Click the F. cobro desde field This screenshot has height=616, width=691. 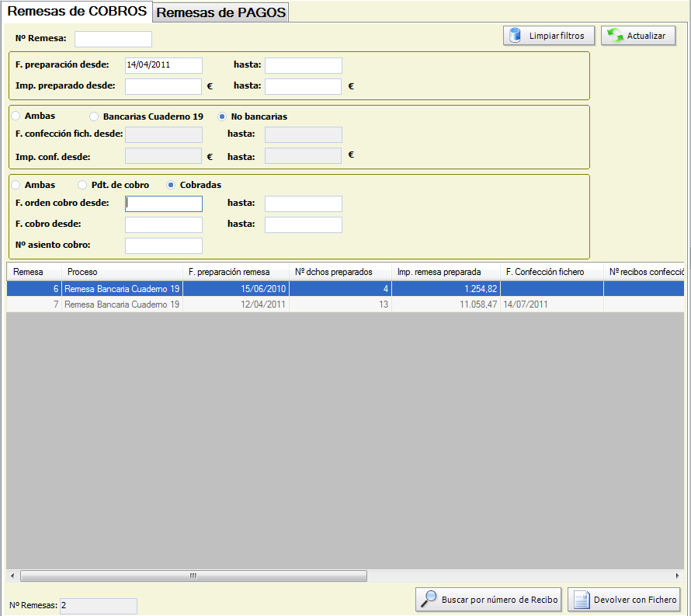pos(164,224)
